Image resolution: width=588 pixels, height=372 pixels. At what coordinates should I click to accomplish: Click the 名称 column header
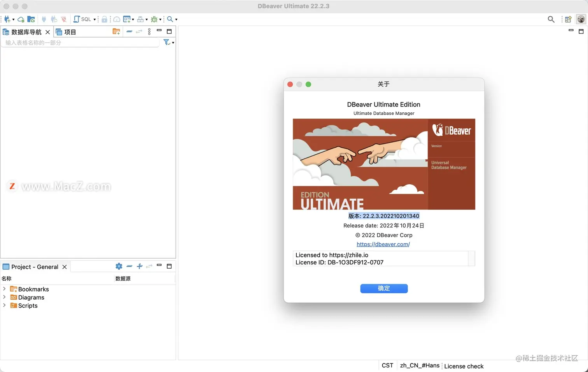[7, 279]
